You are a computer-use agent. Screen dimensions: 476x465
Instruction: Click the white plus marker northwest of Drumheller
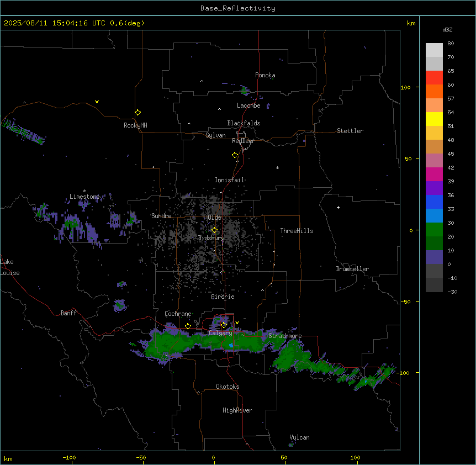(x=338, y=207)
